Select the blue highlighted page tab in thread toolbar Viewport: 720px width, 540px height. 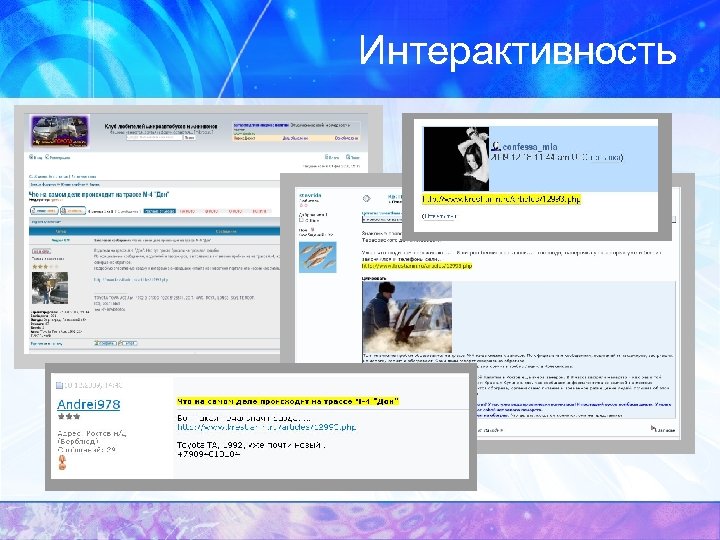click(x=159, y=211)
